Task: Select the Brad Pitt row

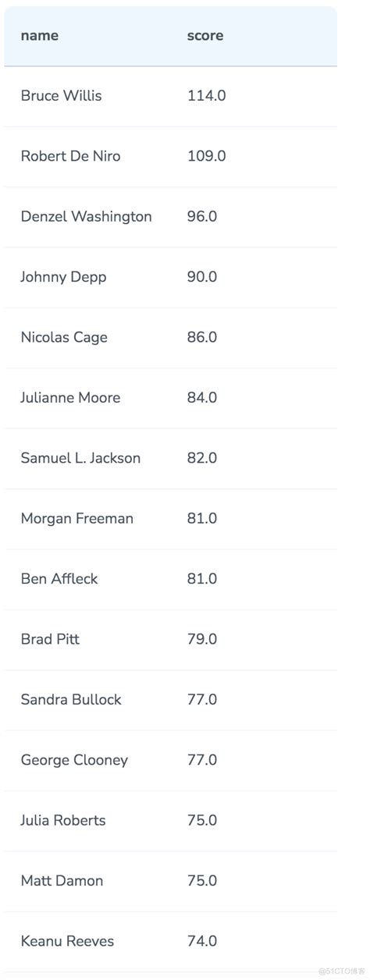Action: point(170,640)
